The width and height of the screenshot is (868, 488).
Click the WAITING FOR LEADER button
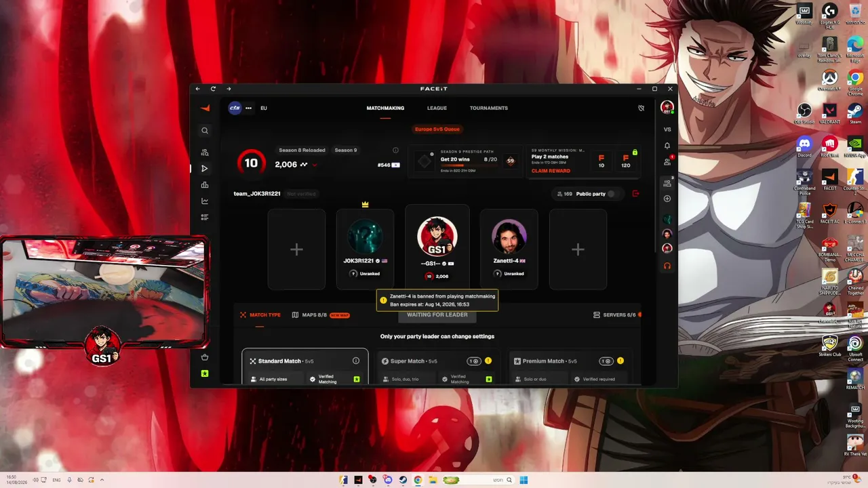[x=437, y=315]
